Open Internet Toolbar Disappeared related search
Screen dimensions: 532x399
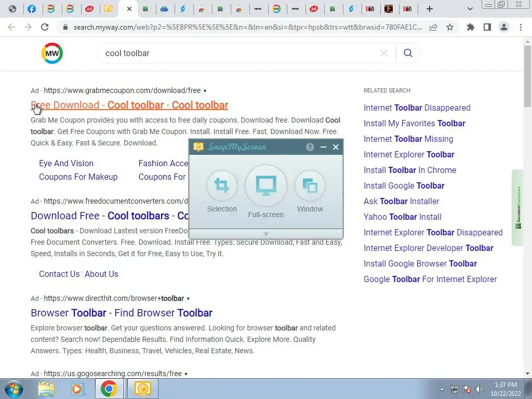417,108
